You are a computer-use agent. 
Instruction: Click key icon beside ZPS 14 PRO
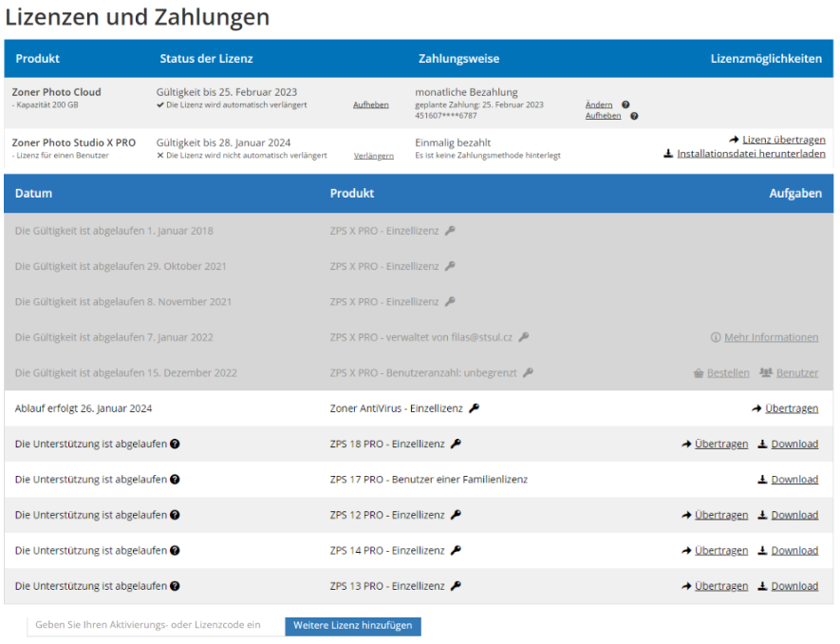[456, 551]
